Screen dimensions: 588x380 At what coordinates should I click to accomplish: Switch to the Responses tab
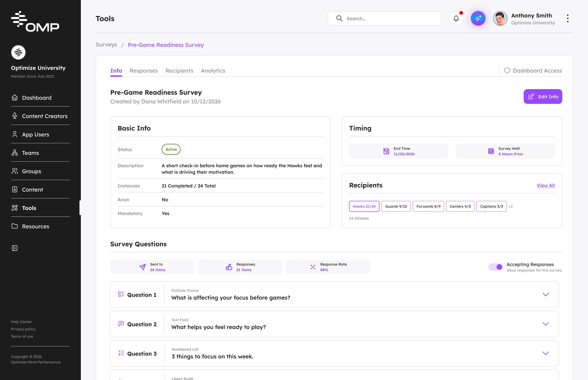tap(144, 71)
